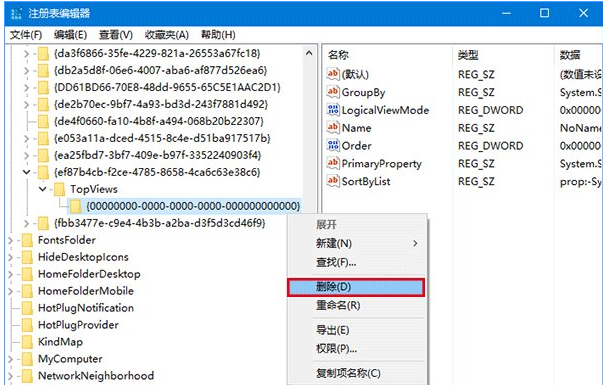The height and width of the screenshot is (385, 603).
Task: Click REG_SZ type in the GroupBy row
Action: click(476, 93)
